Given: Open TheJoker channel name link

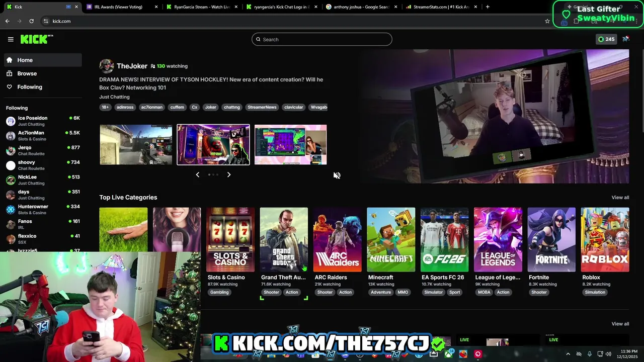Looking at the screenshot, I should pyautogui.click(x=132, y=66).
